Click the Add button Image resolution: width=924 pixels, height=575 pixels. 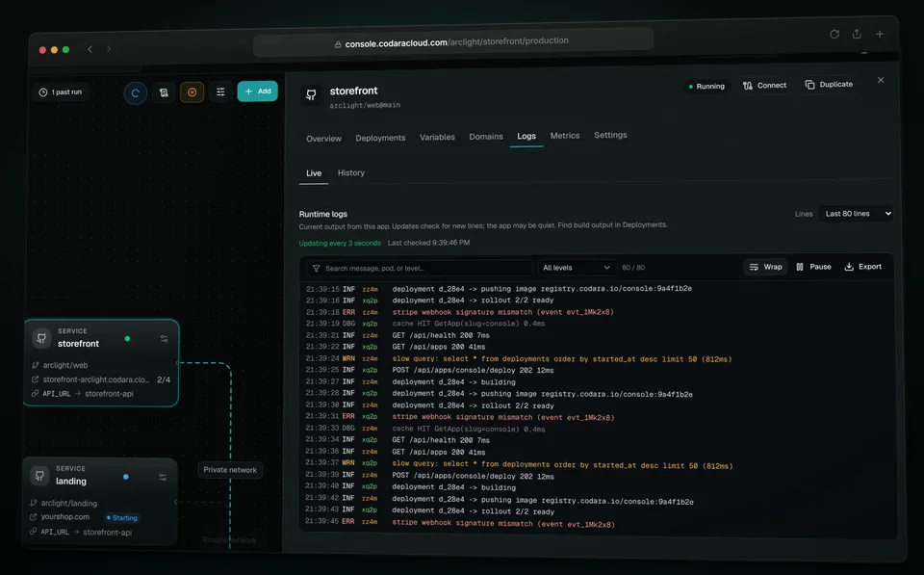[258, 91]
